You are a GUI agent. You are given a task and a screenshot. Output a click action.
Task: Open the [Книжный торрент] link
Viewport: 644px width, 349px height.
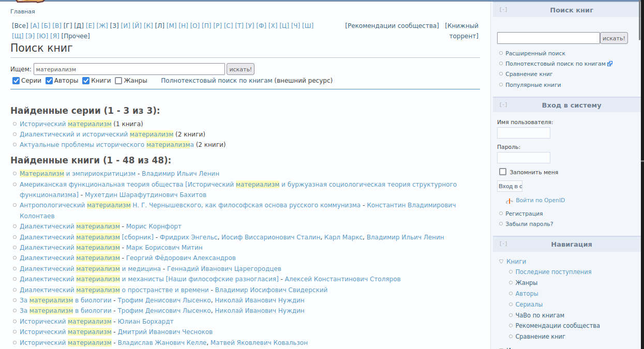click(x=461, y=31)
